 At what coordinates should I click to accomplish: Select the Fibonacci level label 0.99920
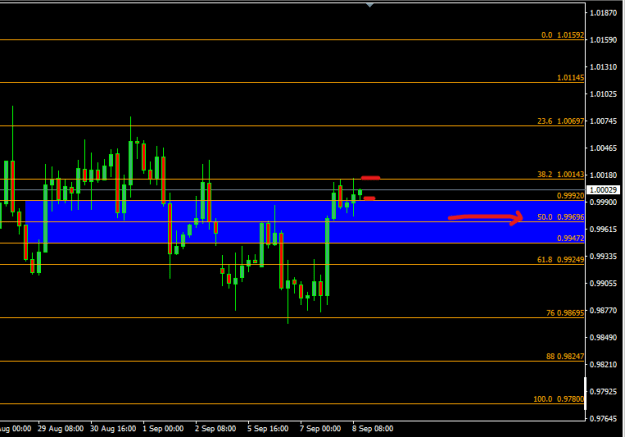pos(570,195)
